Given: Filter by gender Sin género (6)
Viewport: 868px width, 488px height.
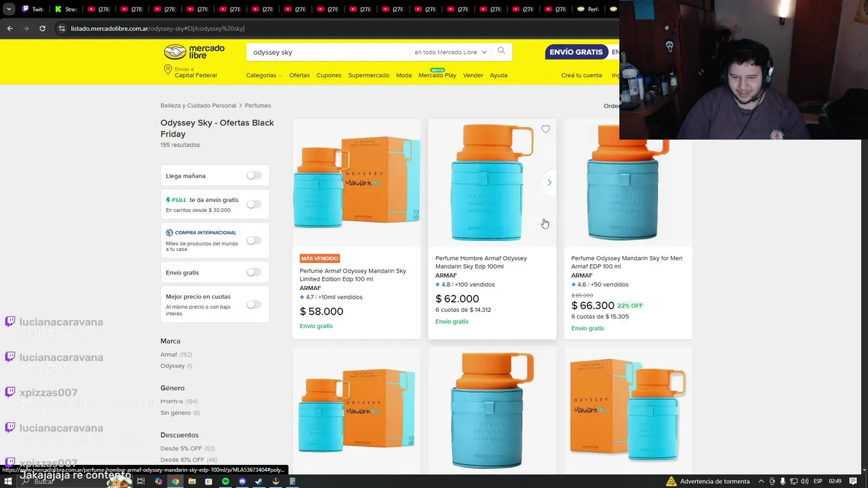Looking at the screenshot, I should 180,413.
